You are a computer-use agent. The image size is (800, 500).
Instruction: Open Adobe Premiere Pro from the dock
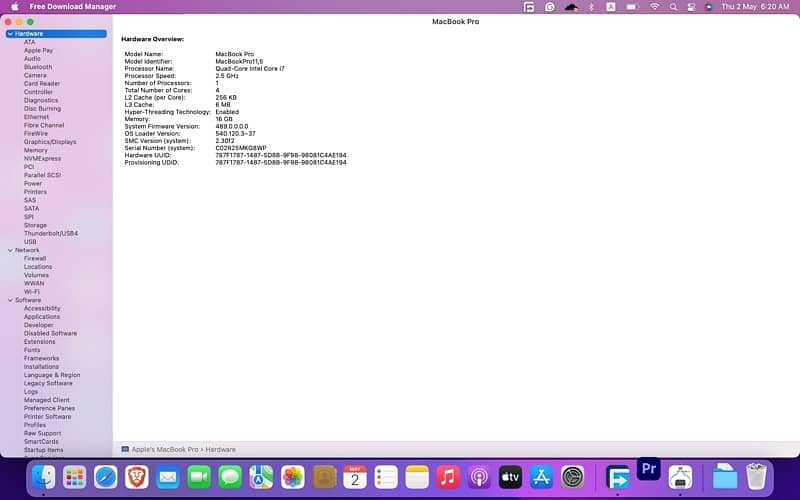tap(648, 468)
